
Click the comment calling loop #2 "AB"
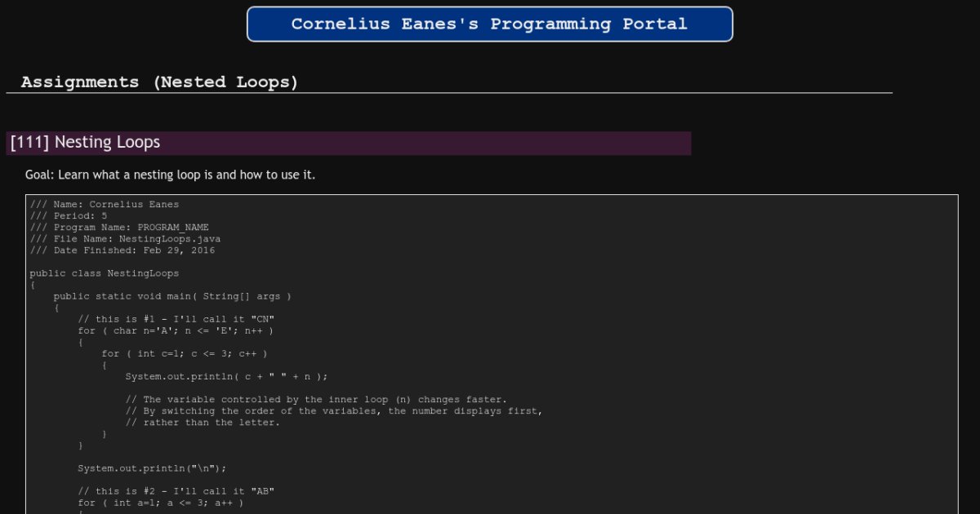pyautogui.click(x=176, y=491)
